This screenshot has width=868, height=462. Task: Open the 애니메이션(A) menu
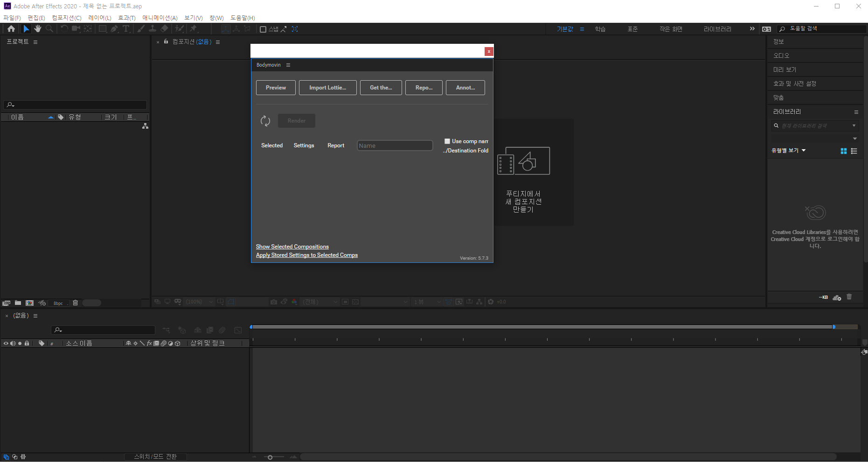click(160, 18)
